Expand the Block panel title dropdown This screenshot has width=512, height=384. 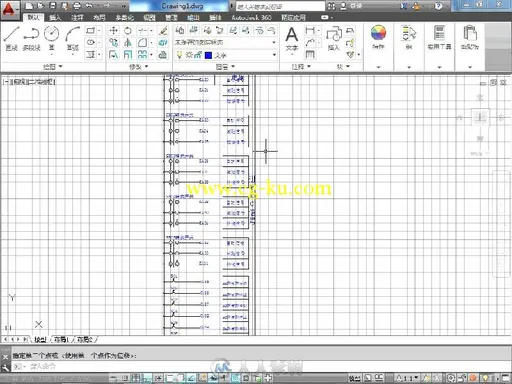point(343,67)
